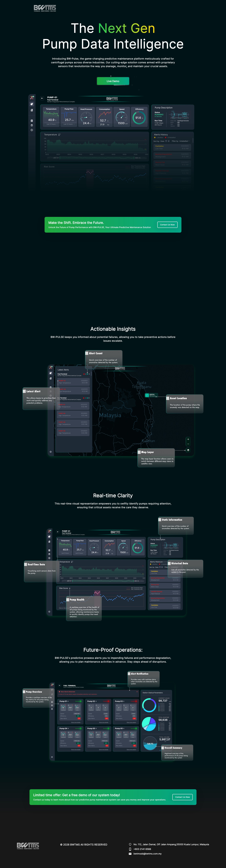Click the BWTMS logo in the footer
Image resolution: width=226 pixels, height=868 pixels.
coord(28,846)
